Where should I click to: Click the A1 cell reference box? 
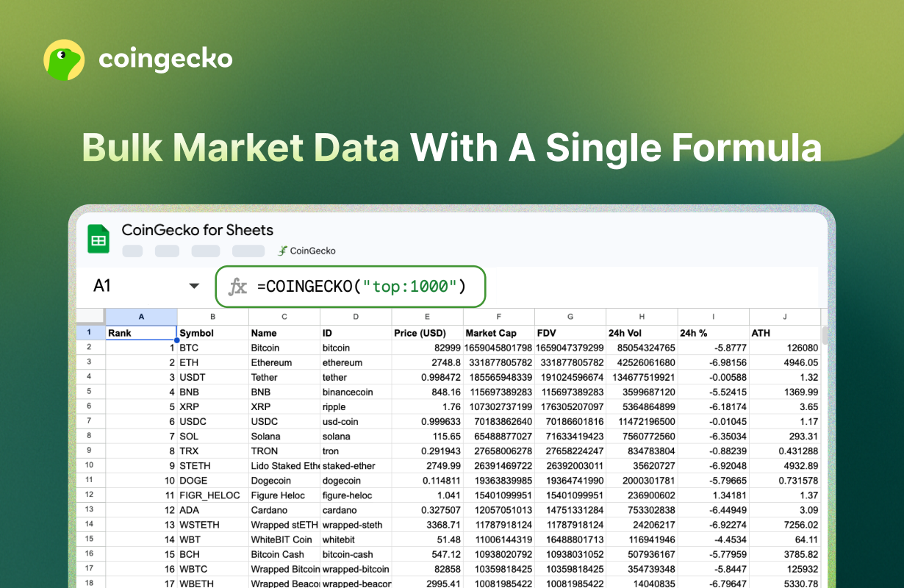(x=102, y=286)
